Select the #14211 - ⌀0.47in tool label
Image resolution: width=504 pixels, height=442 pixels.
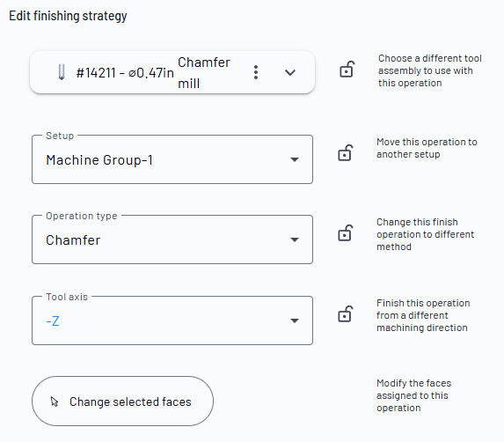[x=125, y=73]
